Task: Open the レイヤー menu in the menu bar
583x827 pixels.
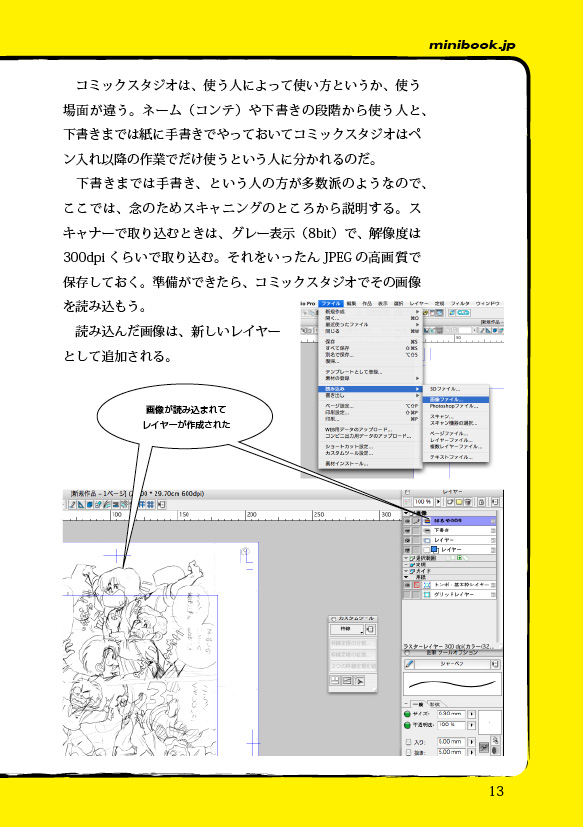Action: point(419,304)
